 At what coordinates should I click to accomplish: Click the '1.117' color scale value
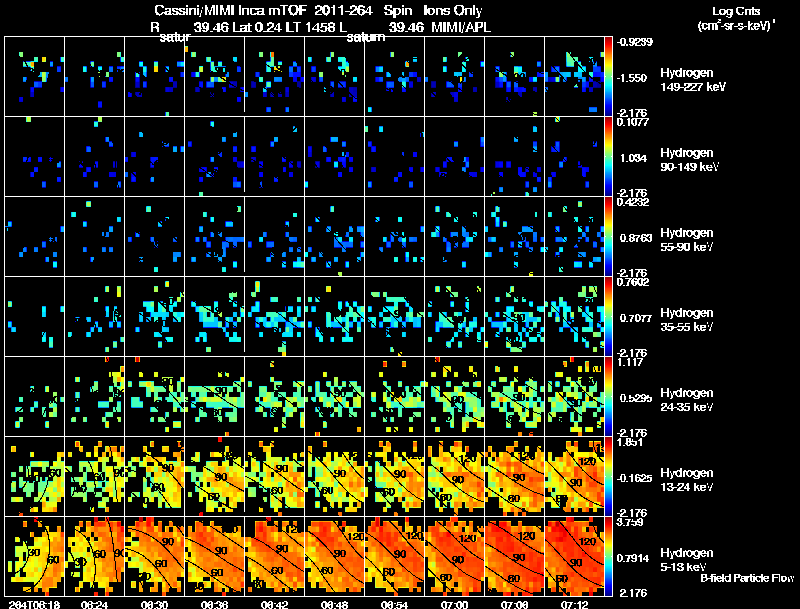(630, 362)
